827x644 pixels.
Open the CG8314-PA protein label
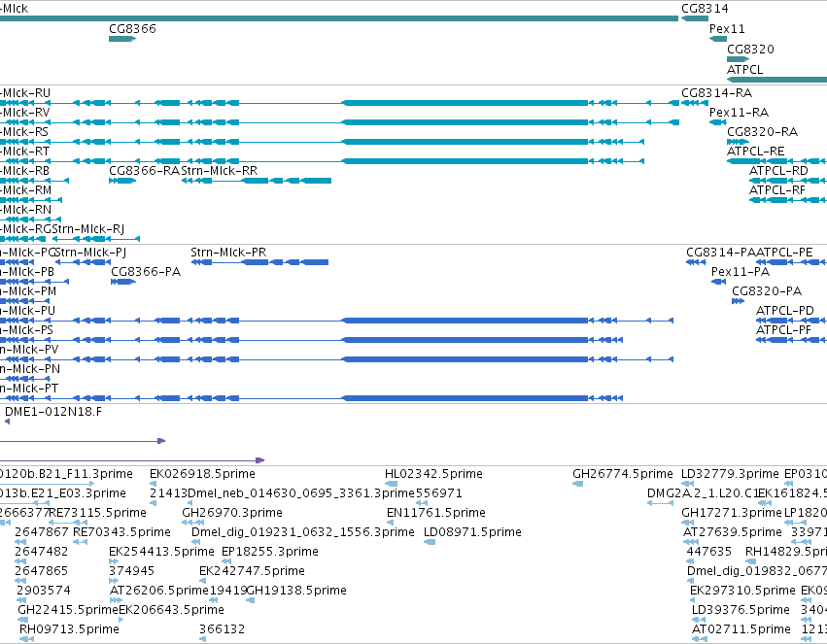(721, 252)
